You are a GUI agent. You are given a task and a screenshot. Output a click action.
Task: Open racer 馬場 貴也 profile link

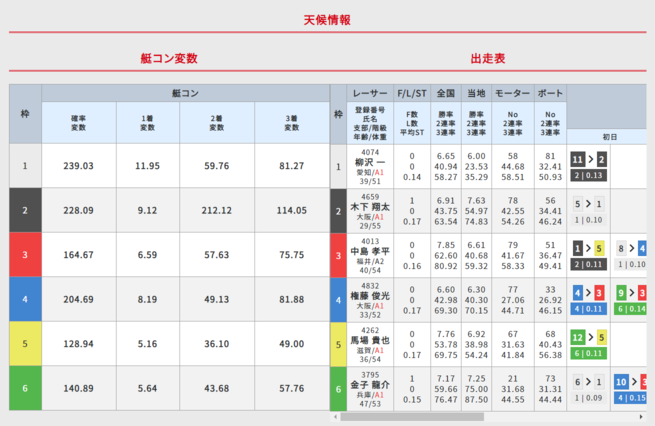[x=372, y=340]
